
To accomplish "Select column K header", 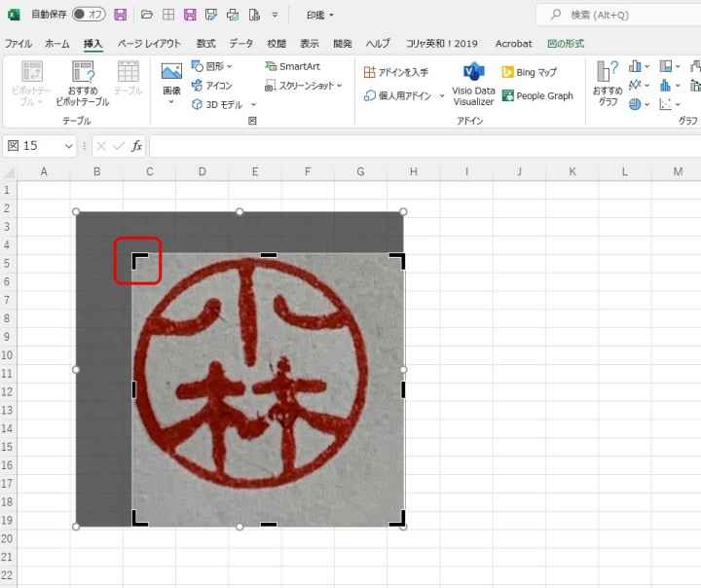I will click(x=572, y=171).
